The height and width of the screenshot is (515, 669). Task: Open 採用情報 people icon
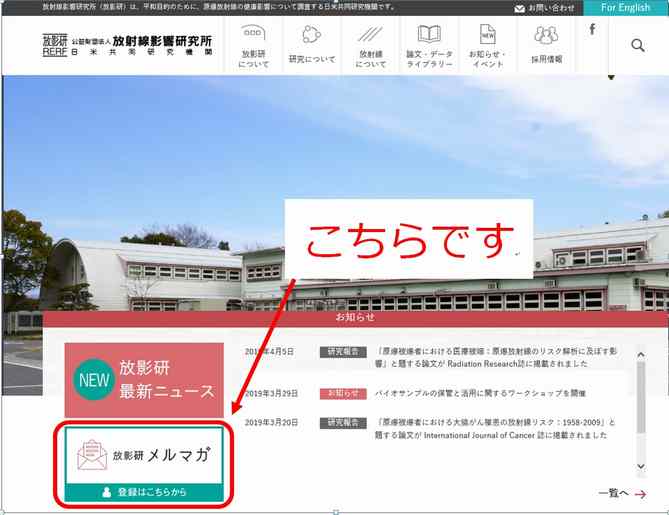point(546,36)
